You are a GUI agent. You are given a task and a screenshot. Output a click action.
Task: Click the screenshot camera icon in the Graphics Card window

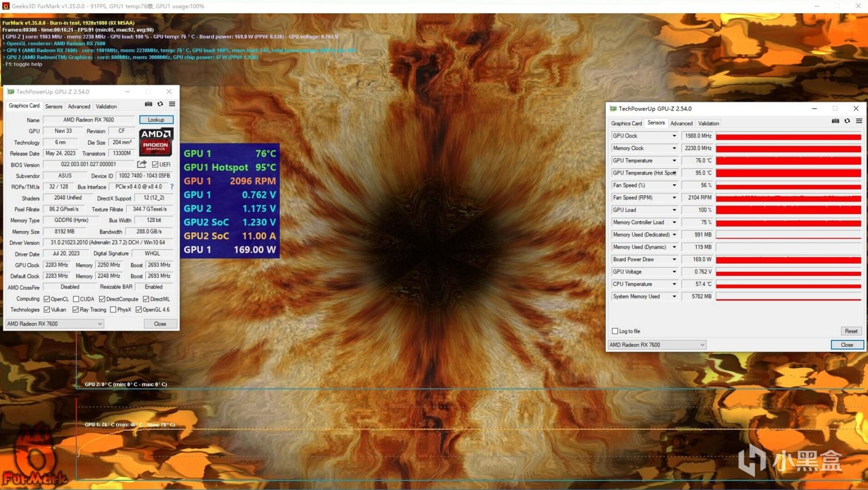click(148, 104)
